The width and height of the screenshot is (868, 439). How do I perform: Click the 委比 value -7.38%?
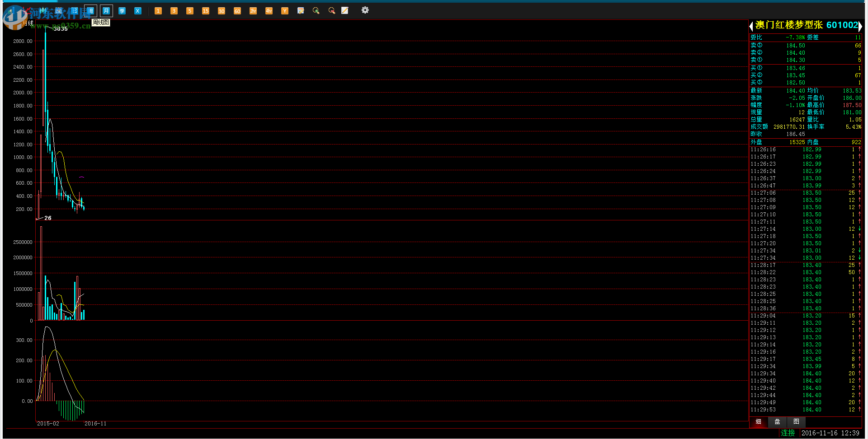point(795,37)
